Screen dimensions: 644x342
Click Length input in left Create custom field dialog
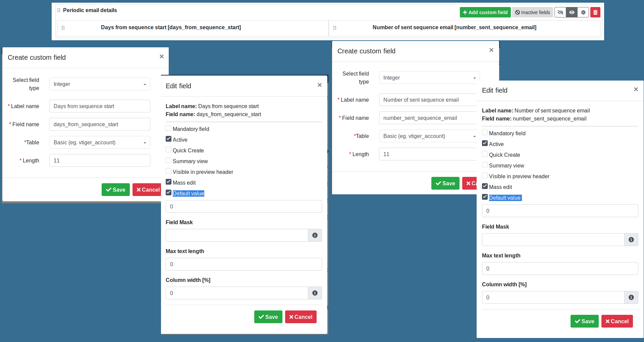[100, 160]
